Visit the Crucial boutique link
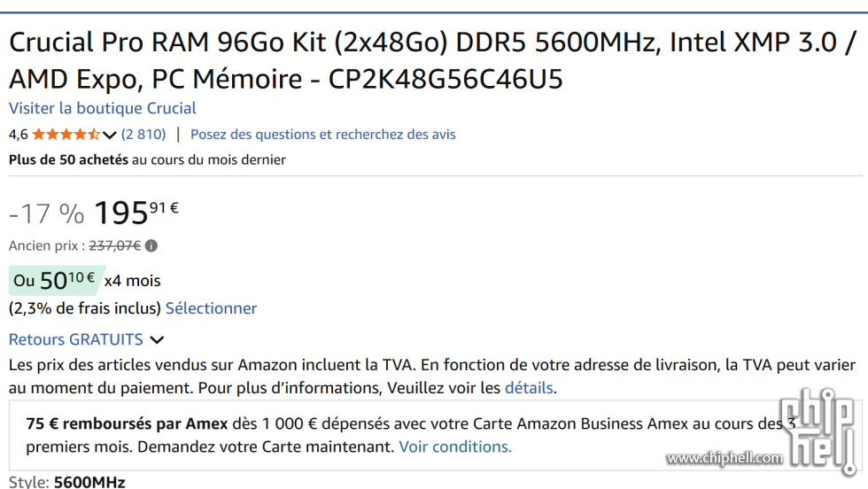The height and width of the screenshot is (489, 868). [103, 108]
